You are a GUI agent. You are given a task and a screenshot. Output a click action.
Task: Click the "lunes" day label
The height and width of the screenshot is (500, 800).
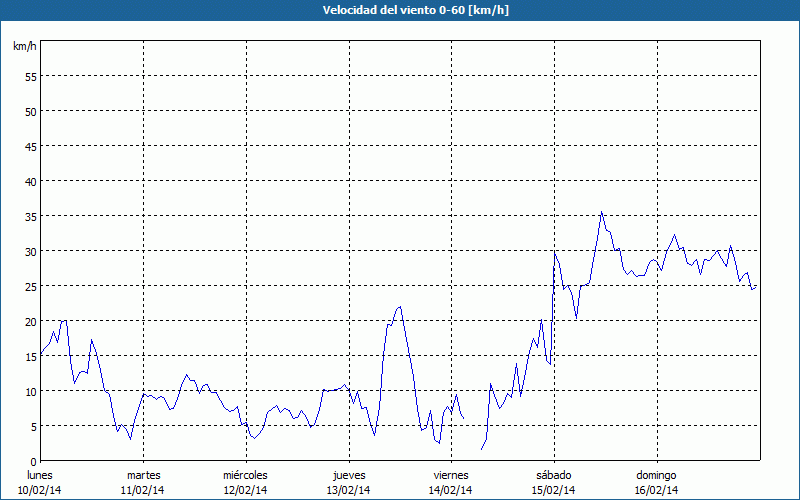tap(40, 475)
